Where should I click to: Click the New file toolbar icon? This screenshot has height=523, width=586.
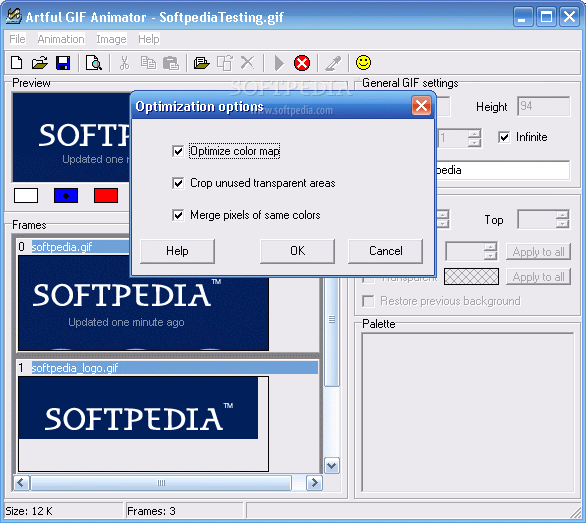[16, 63]
